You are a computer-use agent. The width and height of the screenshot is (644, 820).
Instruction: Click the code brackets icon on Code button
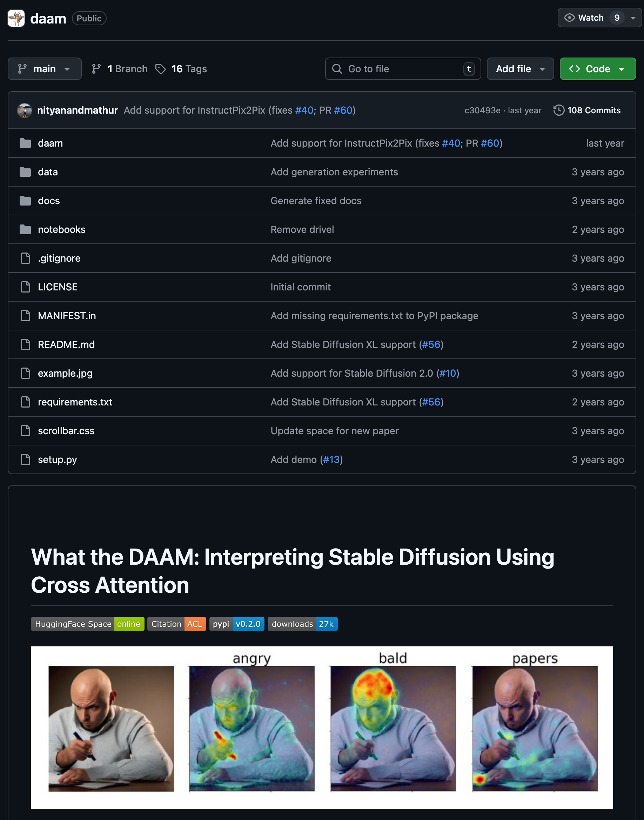tap(575, 69)
